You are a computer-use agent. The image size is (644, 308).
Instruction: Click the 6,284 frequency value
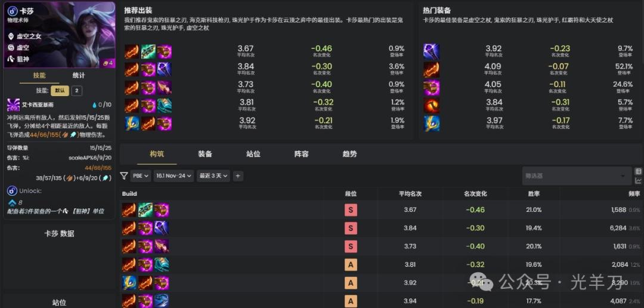click(618, 228)
